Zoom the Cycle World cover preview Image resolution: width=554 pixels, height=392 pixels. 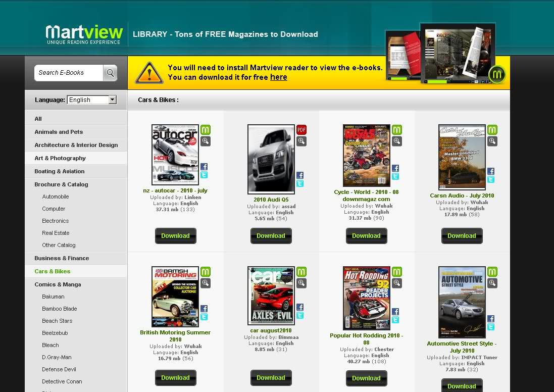click(397, 141)
